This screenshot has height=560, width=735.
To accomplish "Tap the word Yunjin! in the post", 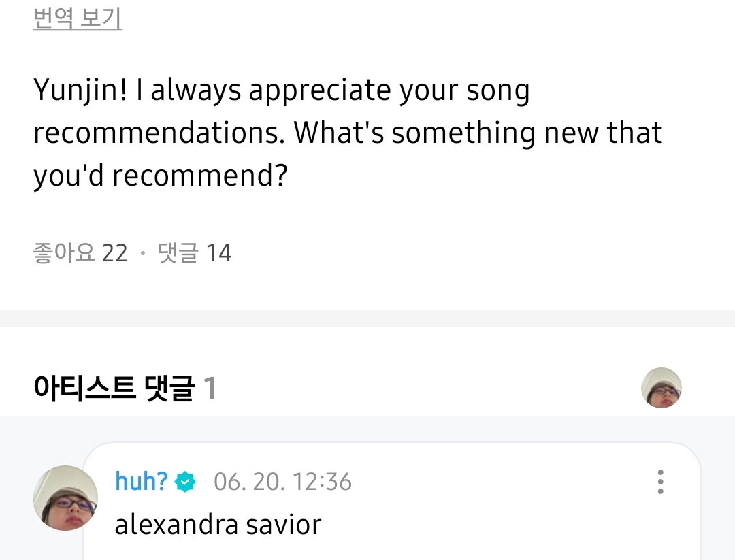I will pyautogui.click(x=80, y=90).
